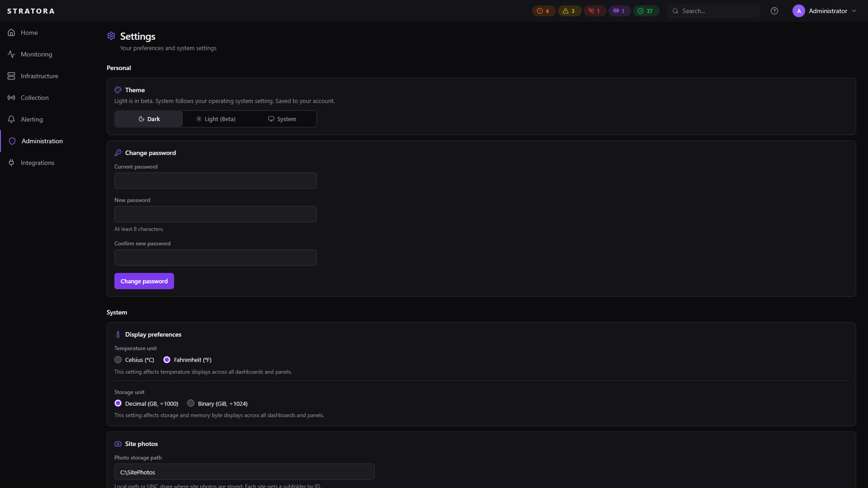
Task: Click the Temperature unit label
Action: pos(136,348)
